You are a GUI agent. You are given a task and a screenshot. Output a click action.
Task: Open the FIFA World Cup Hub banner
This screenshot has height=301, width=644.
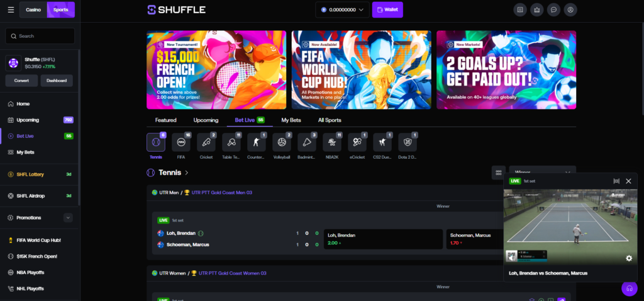[362, 69]
